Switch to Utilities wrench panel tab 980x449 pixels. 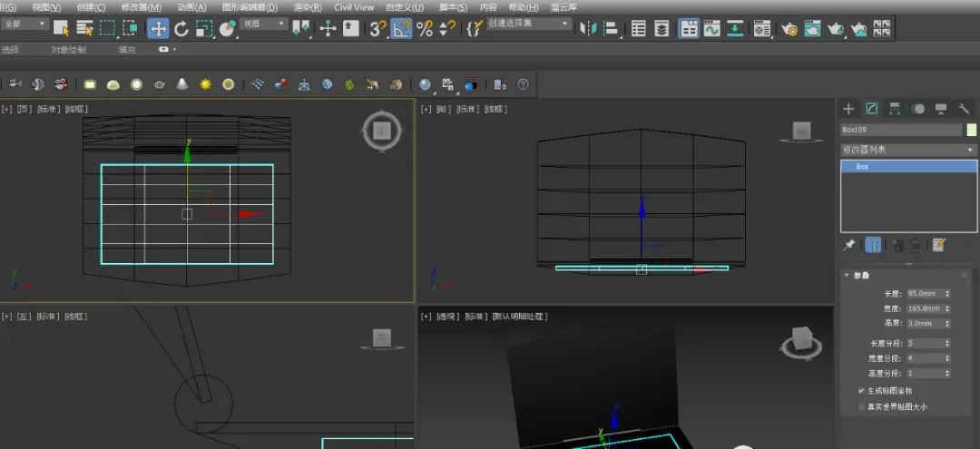964,109
